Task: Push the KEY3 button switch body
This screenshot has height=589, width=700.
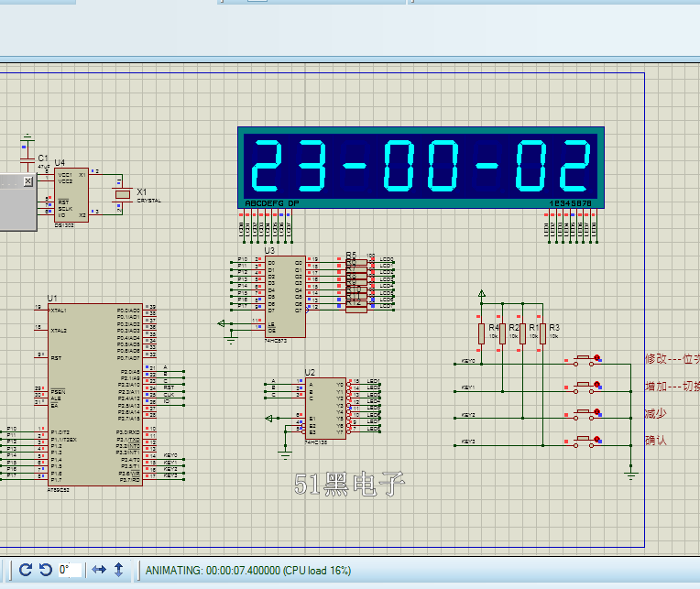Action: coord(584,441)
